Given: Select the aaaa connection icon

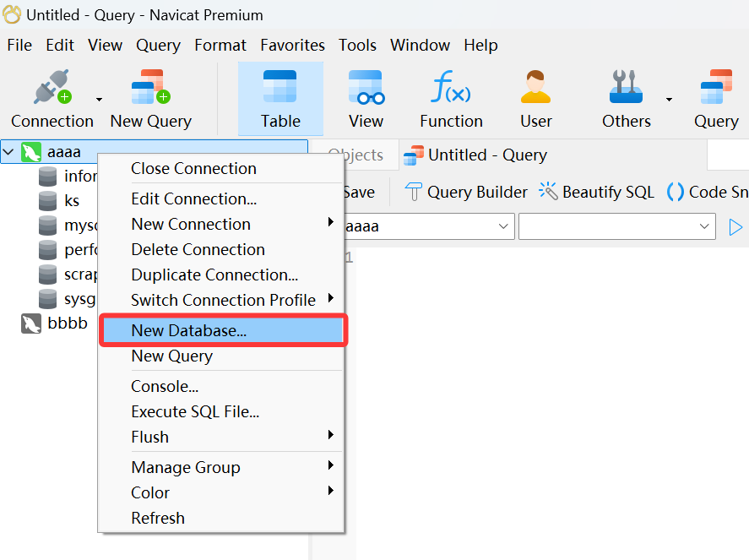Looking at the screenshot, I should click(x=31, y=152).
